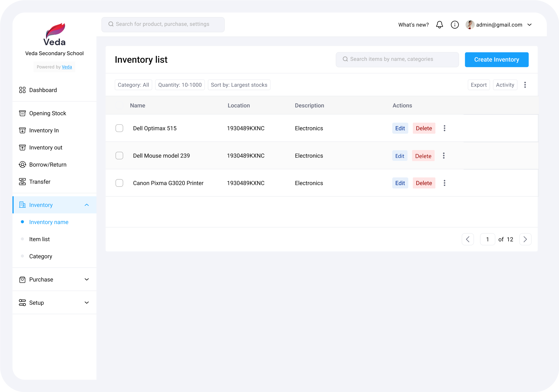The width and height of the screenshot is (559, 392).
Task: Check the Dell Optimax 515 row checkbox
Action: [x=119, y=128]
